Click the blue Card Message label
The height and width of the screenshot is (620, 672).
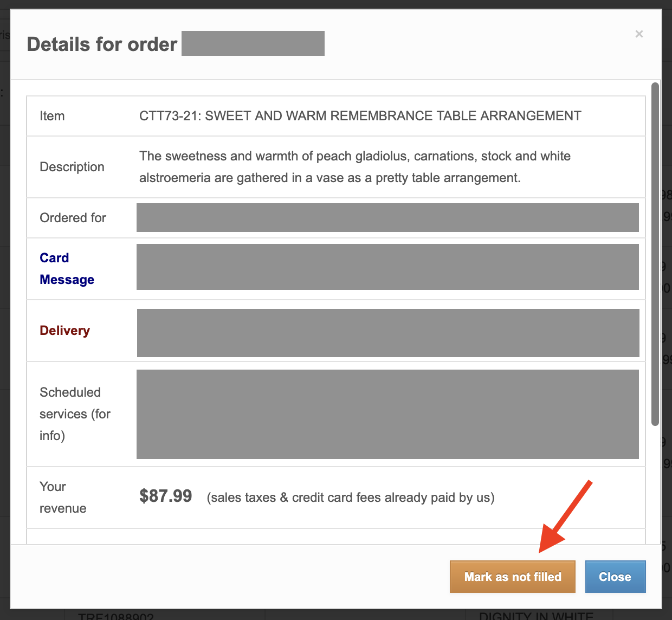[x=67, y=269]
